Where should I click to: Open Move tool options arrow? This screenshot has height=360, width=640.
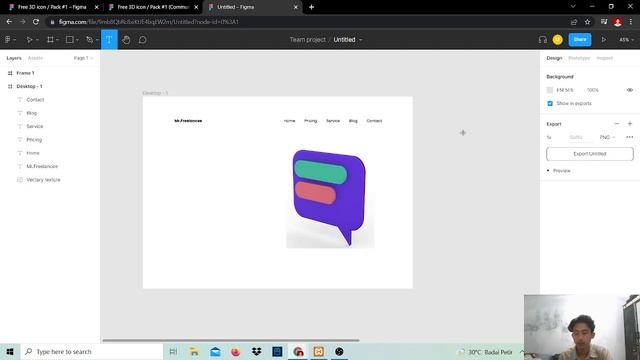tap(37, 40)
